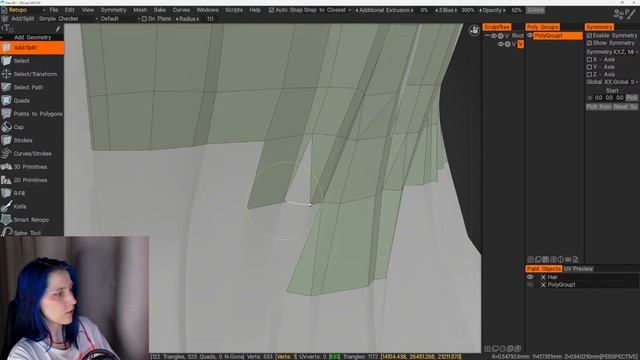Open the Symmetry menu
Screen dimensions: 640x360
point(113,10)
